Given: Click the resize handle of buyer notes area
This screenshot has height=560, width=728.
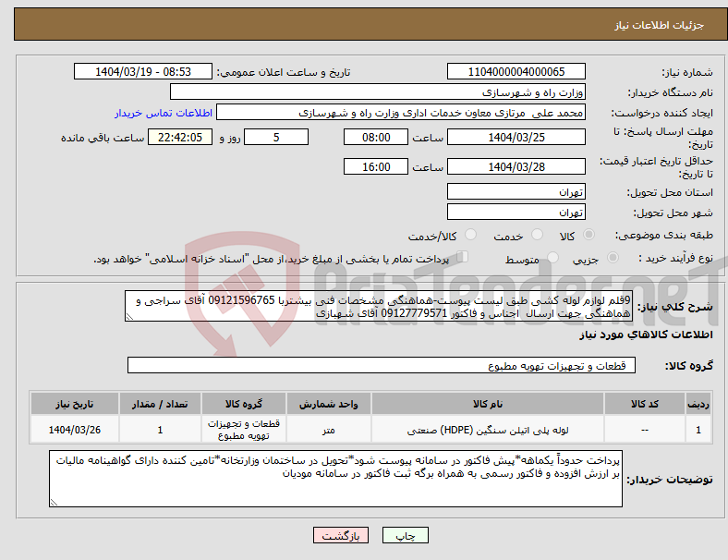Looking at the screenshot, I should (54, 503).
